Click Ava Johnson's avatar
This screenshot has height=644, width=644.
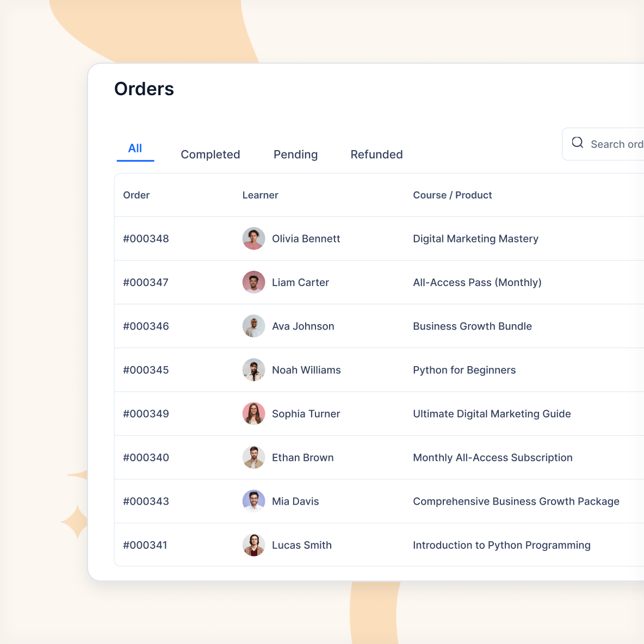click(254, 326)
